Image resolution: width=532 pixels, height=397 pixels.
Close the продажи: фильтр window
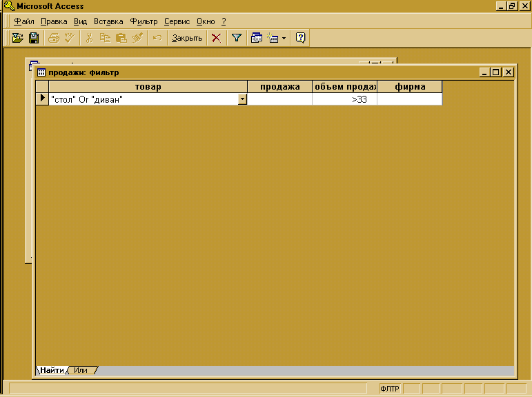click(509, 72)
